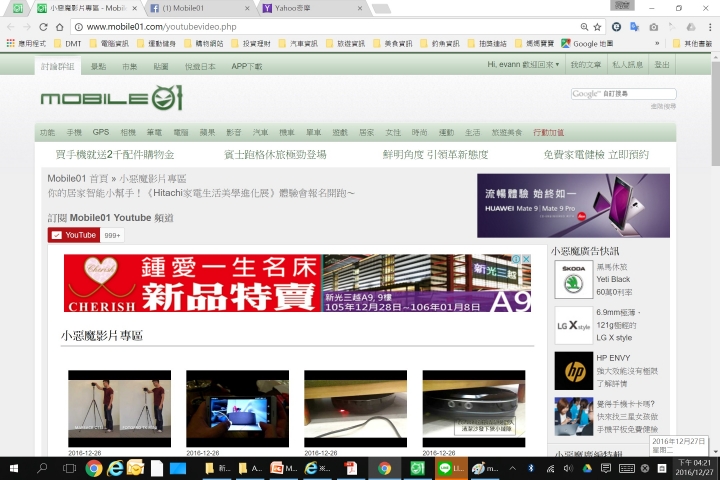Open the DMT bookmark folder
Image resolution: width=720 pixels, height=480 pixels.
click(68, 44)
